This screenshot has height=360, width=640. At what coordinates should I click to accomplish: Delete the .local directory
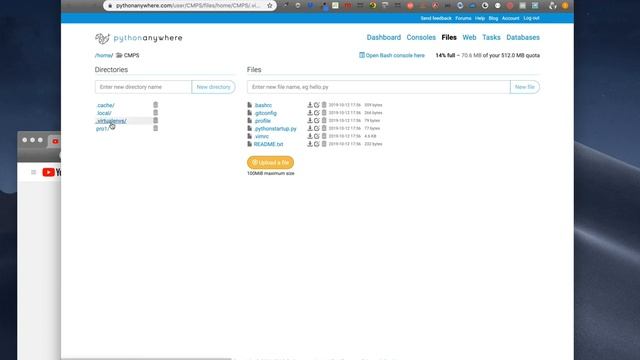pos(156,113)
